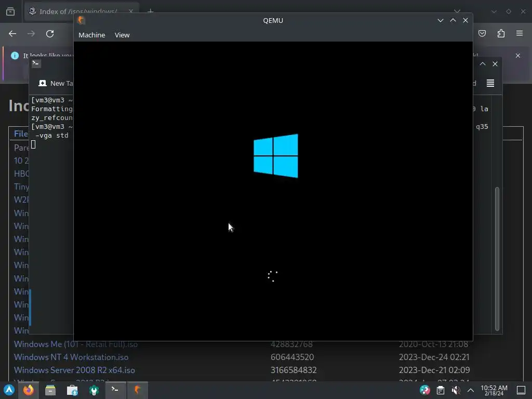Click New Tab icon in terminal window
The height and width of the screenshot is (399, 532).
[43, 83]
